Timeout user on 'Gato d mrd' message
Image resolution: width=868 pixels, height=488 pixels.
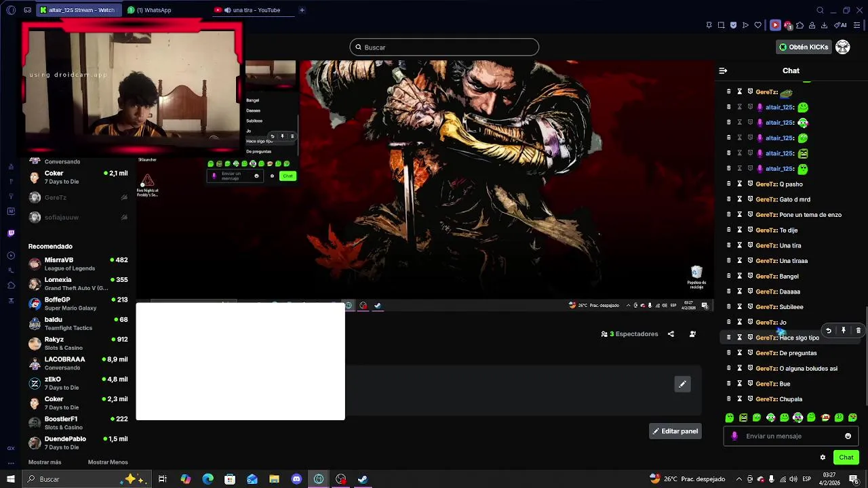(x=740, y=199)
